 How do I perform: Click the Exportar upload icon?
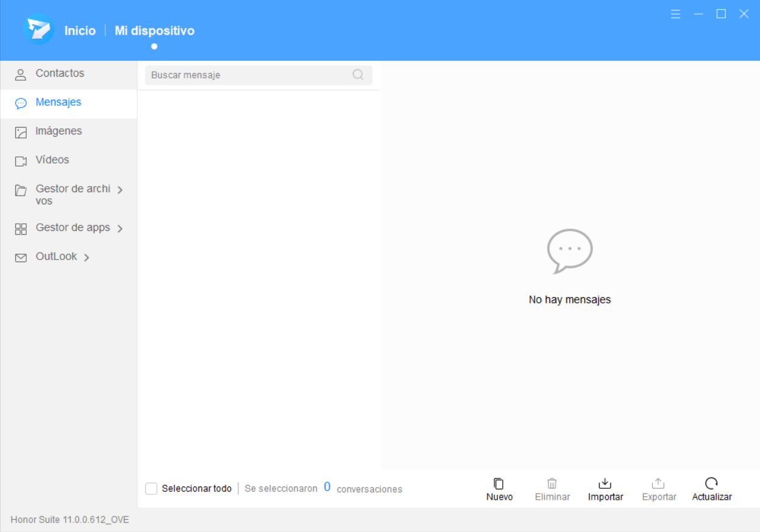658,484
